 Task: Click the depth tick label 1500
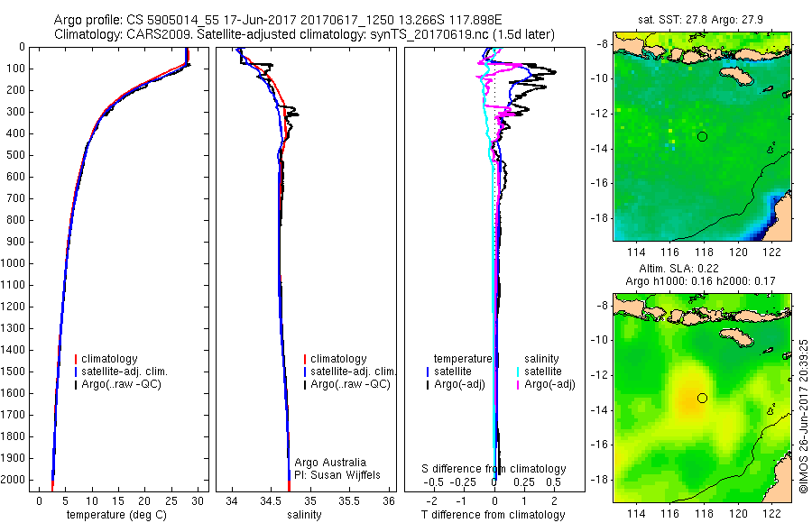pos(13,372)
